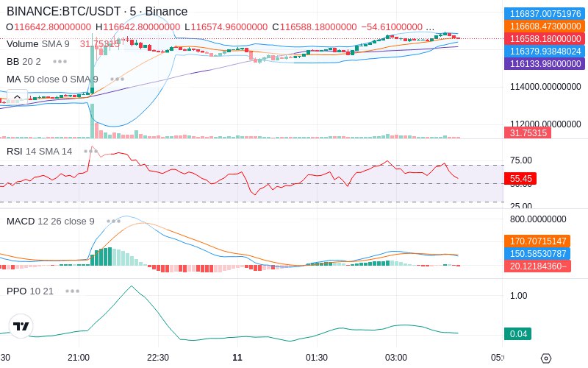The width and height of the screenshot is (588, 368).
Task: Click the orange MACD signal value 170.70715147
Action: coord(537,241)
